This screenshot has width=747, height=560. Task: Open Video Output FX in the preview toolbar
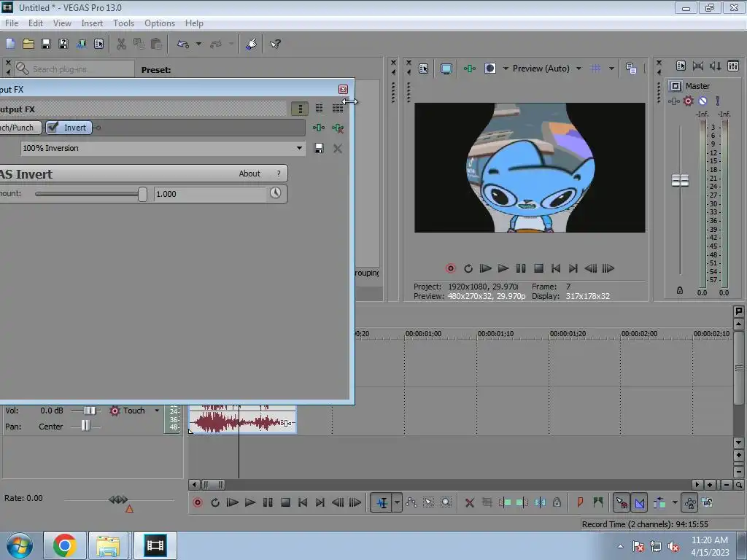point(469,69)
